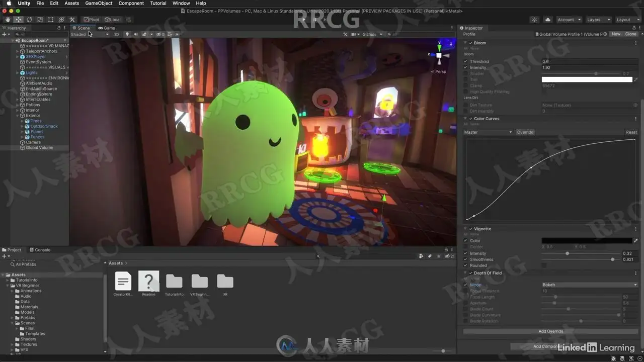Image resolution: width=644 pixels, height=362 pixels.
Task: Switch to the Game tab
Action: click(107, 28)
